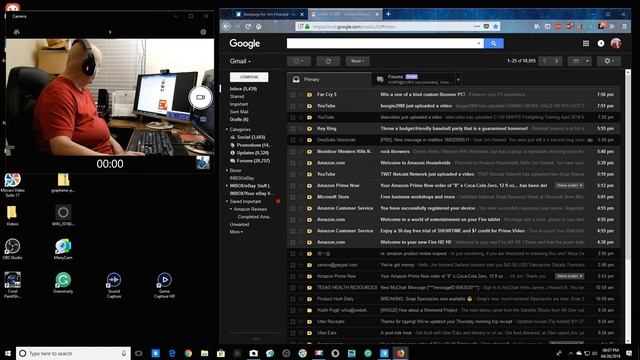Image resolution: width=640 pixels, height=360 pixels.
Task: Tick checkbox for Uber Receipts email
Action: pos(293,322)
